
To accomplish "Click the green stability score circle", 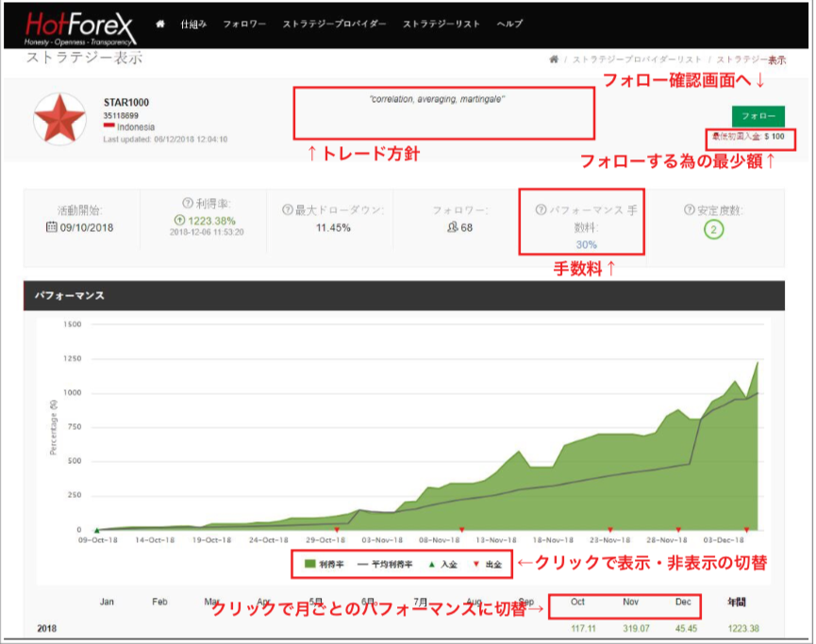I will point(714,230).
